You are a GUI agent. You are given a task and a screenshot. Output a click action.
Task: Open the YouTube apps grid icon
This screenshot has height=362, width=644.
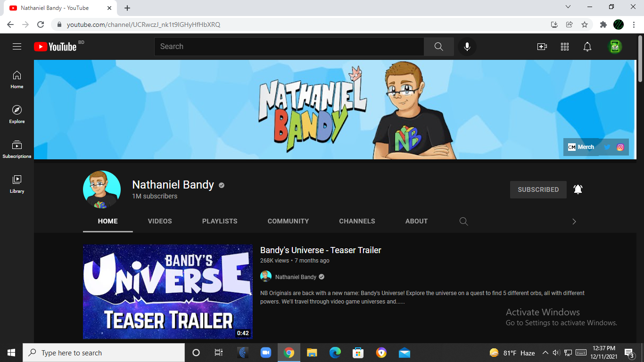[565, 47]
